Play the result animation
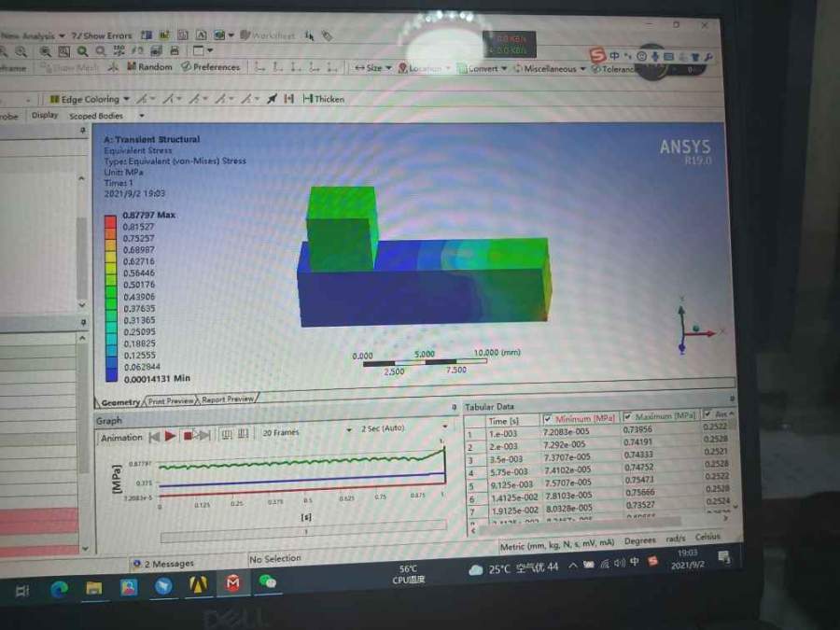The width and height of the screenshot is (840, 630). [170, 436]
